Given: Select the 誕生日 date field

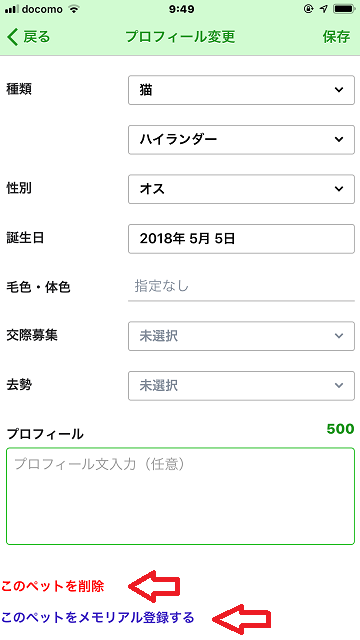Looking at the screenshot, I should [x=241, y=239].
